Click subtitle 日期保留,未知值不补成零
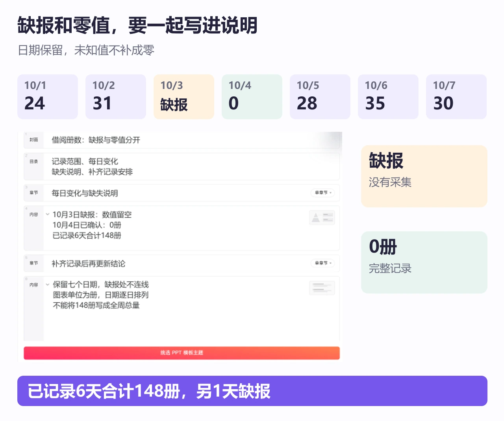 (86, 50)
